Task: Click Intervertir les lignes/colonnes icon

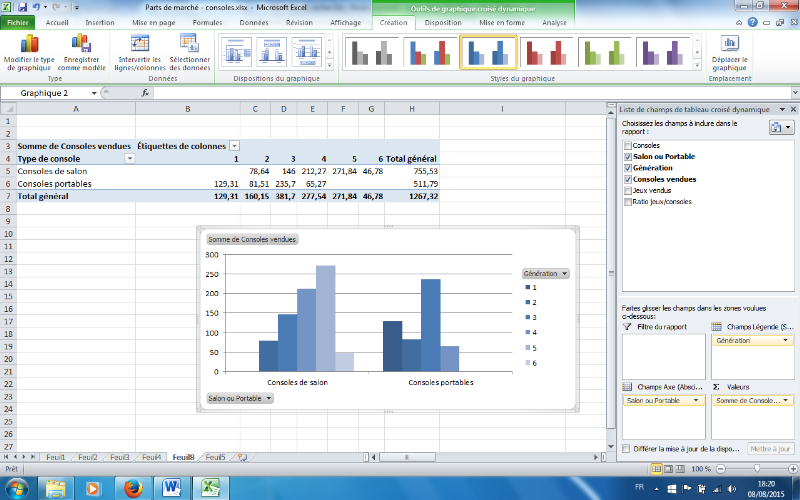Action: pos(139,43)
